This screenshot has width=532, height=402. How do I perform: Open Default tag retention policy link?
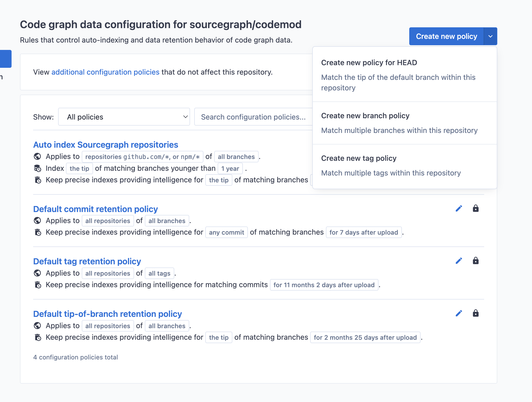coord(87,261)
